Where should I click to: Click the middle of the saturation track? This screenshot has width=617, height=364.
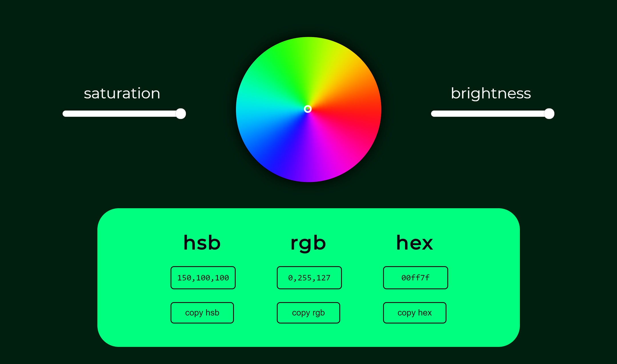pos(124,114)
